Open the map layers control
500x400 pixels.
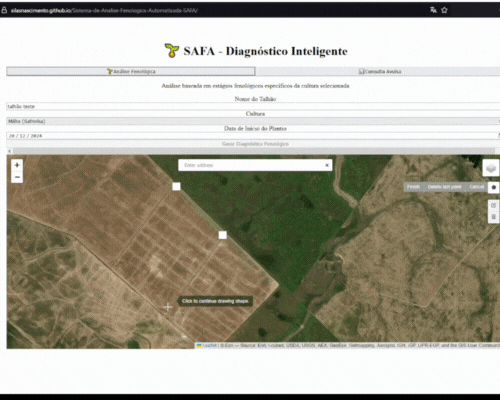click(491, 168)
